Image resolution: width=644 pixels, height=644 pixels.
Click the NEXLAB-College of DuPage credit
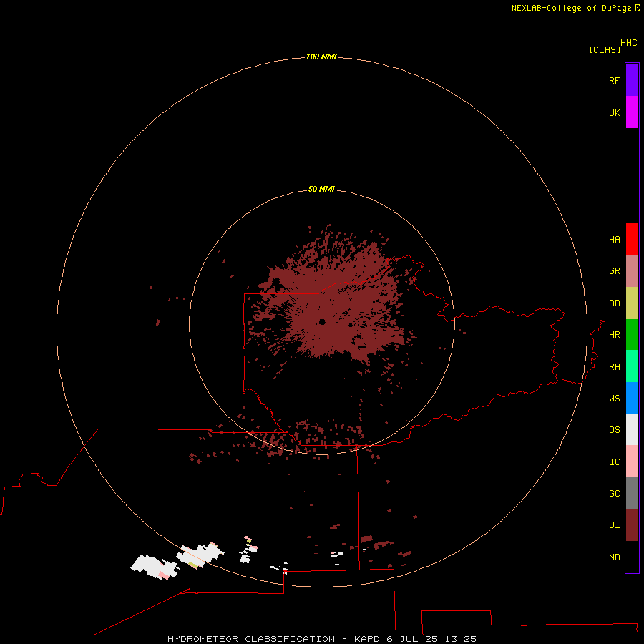click(x=571, y=8)
